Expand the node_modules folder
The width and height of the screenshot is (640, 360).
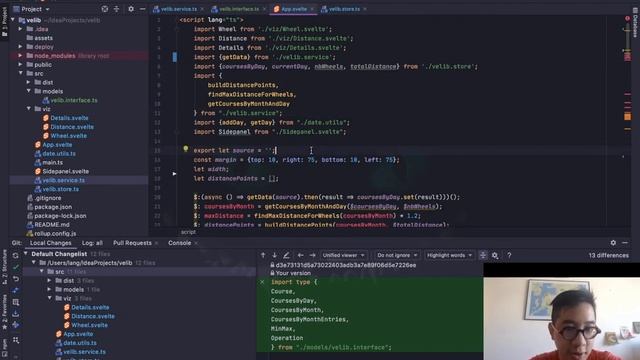20,56
